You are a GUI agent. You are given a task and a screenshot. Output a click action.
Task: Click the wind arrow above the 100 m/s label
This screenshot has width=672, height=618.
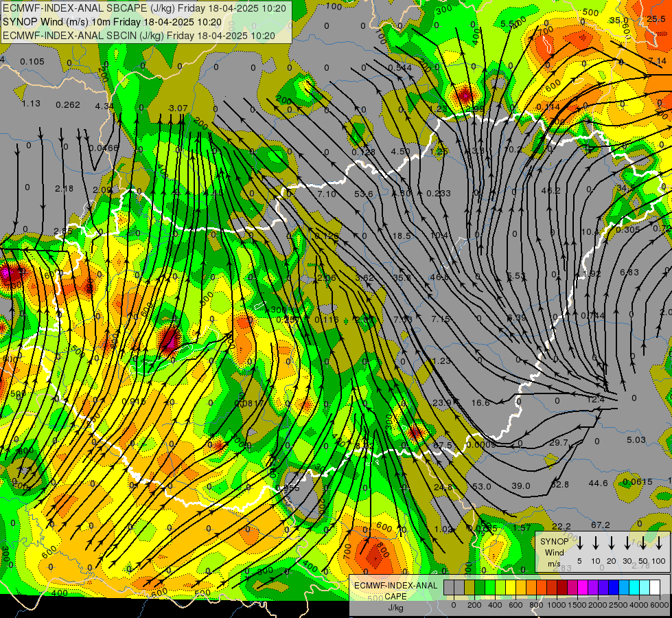pyautogui.click(x=659, y=543)
